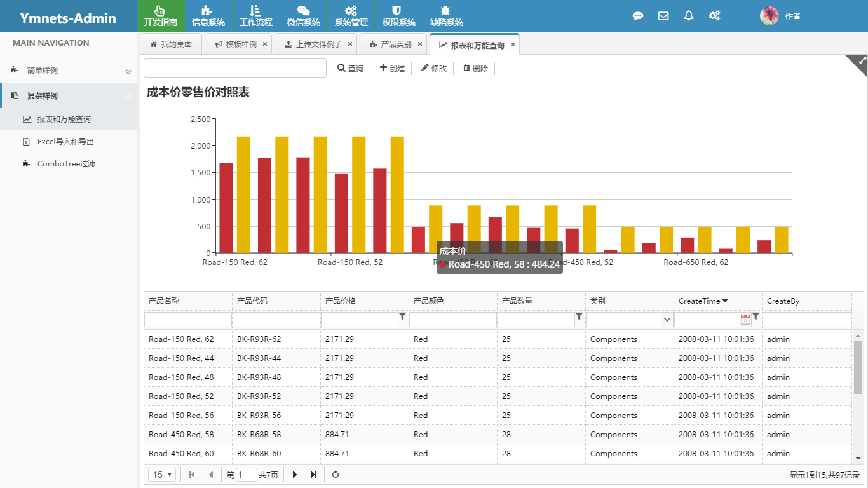This screenshot has height=488, width=868.
Task: Click the notification bell icon
Action: click(689, 16)
